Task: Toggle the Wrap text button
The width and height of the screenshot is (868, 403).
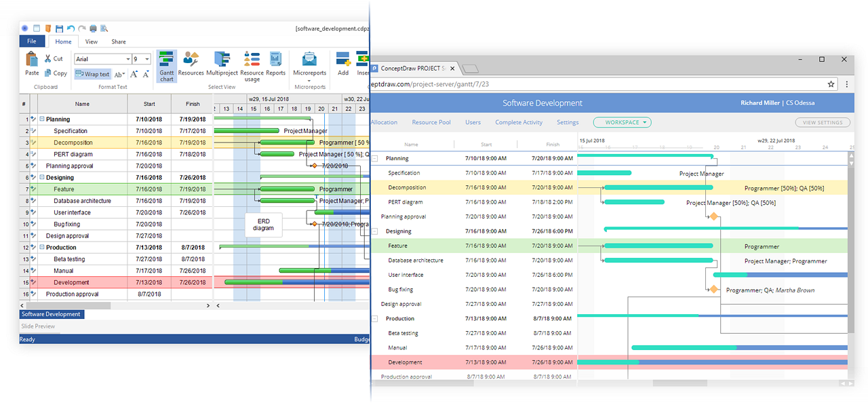Action: pyautogui.click(x=92, y=74)
